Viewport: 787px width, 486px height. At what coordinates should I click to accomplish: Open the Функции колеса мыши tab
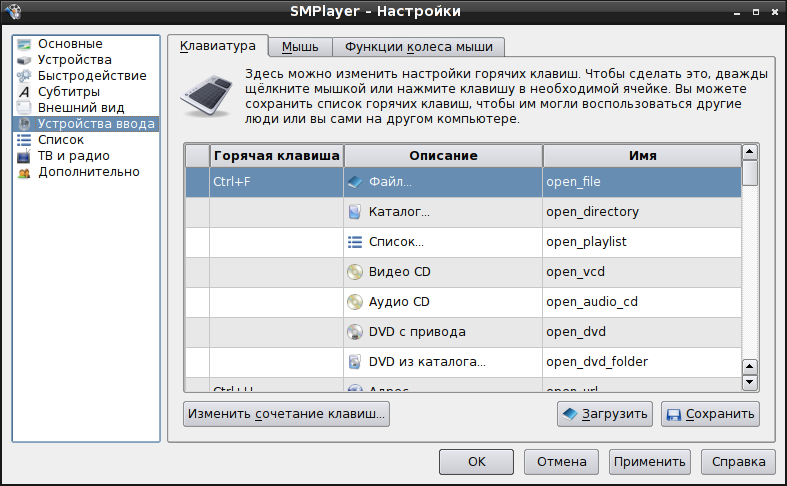click(x=419, y=47)
